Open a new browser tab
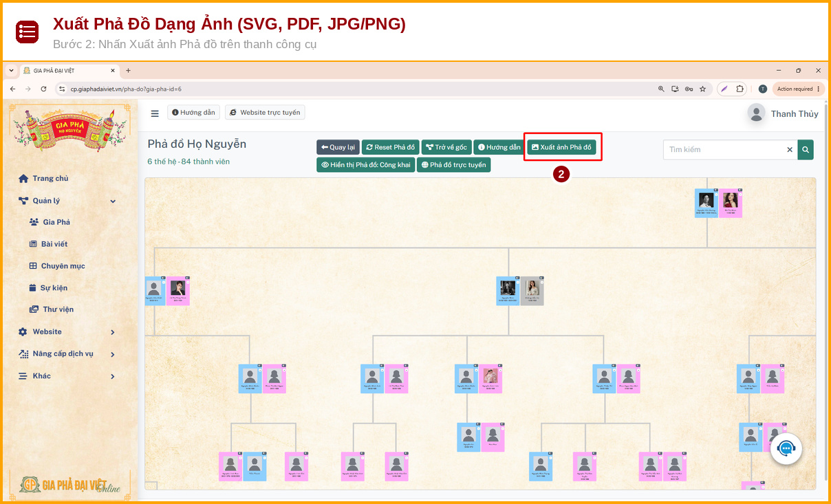The image size is (831, 504). tap(128, 70)
